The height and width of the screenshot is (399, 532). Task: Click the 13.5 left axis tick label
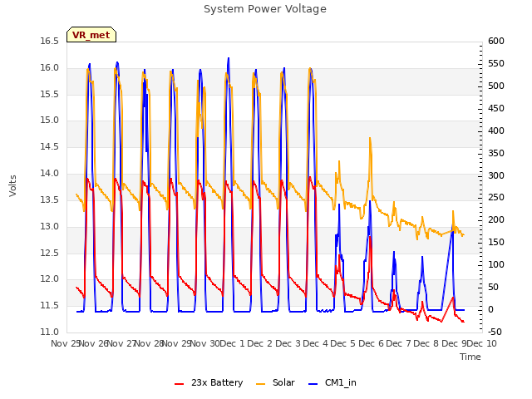[x=49, y=199]
